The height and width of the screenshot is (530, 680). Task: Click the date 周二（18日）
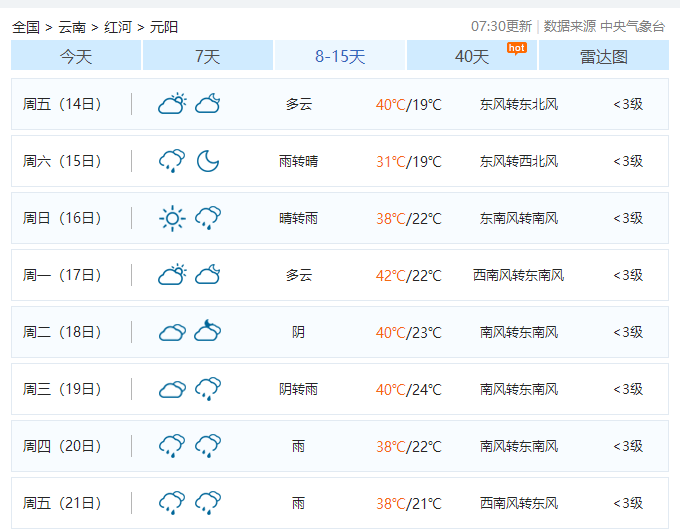click(x=62, y=332)
